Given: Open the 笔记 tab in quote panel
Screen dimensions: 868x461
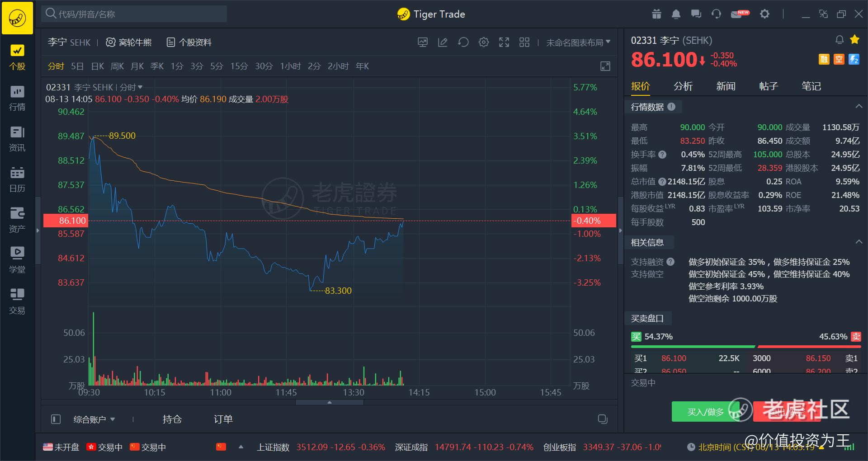Looking at the screenshot, I should tap(811, 86).
